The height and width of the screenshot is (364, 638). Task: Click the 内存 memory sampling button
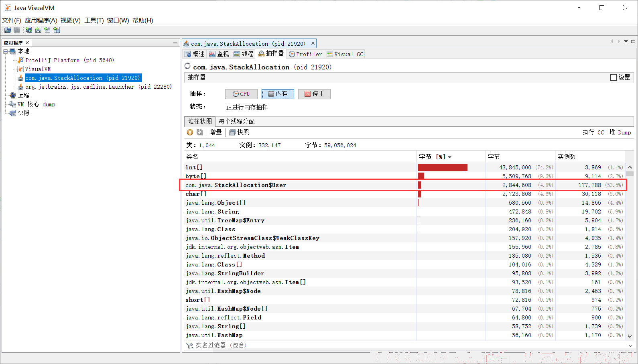tap(278, 94)
